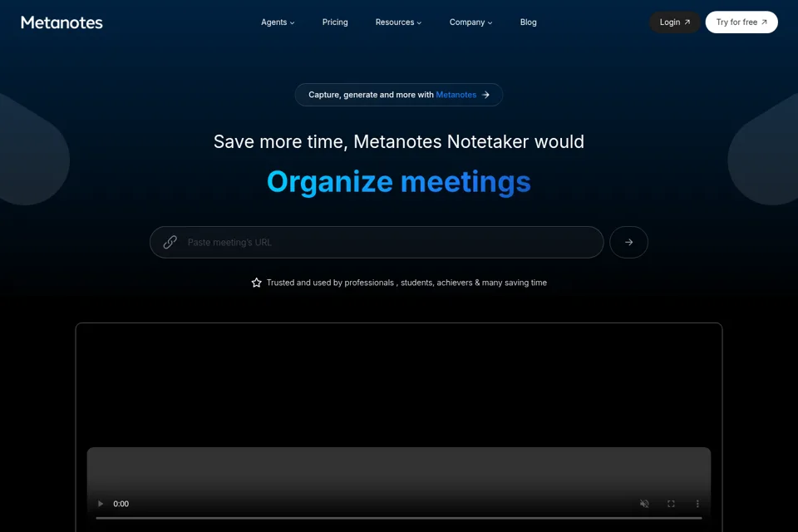Click the link icon in the URL field
Viewport: 798px width, 532px height.
click(x=170, y=243)
